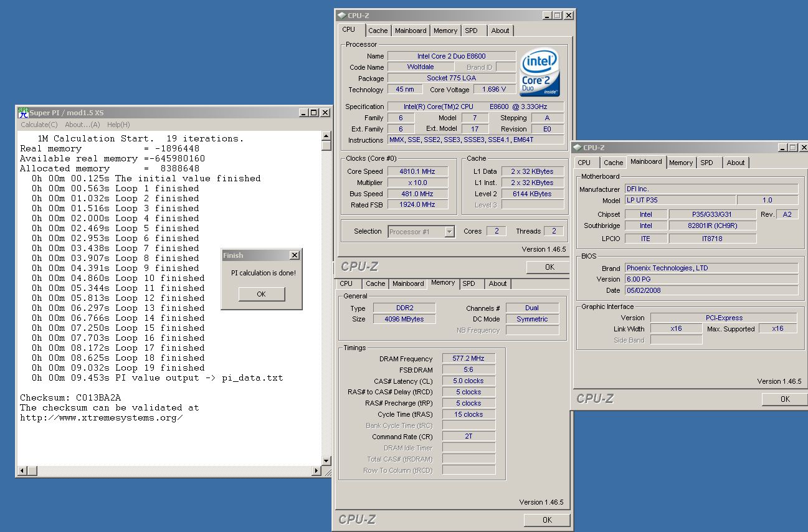Switch to About tab in top CPU-Z window
Viewport: 808px width, 532px height.
coord(500,31)
